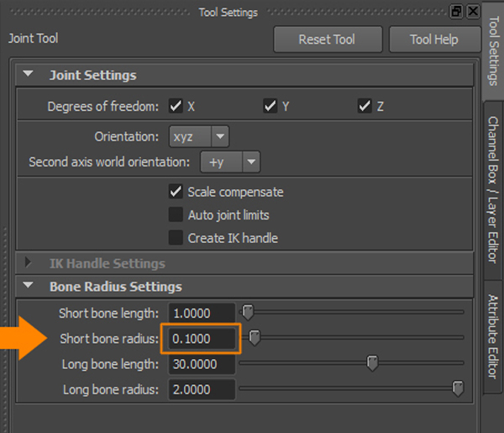Toggle the X degree of freedom checkbox

[x=176, y=106]
